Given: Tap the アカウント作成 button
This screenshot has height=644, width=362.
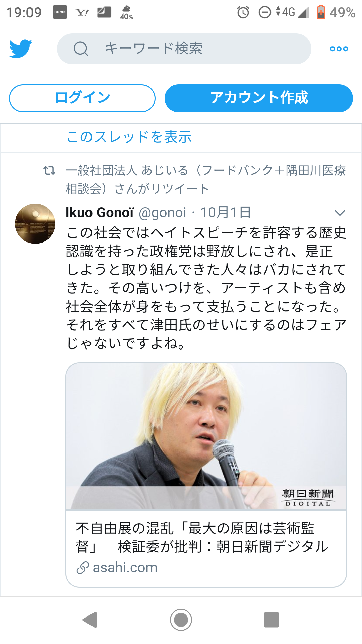Looking at the screenshot, I should coord(258,98).
